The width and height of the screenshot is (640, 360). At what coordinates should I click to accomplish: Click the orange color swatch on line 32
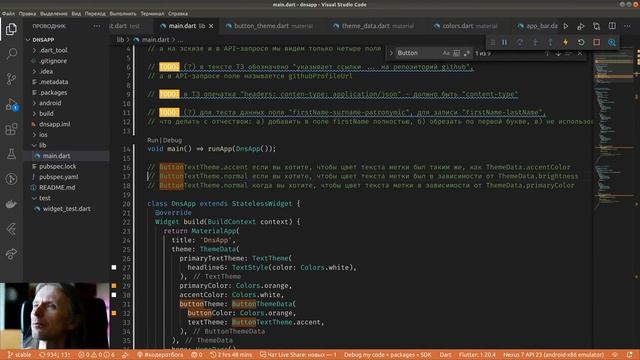[114, 313]
